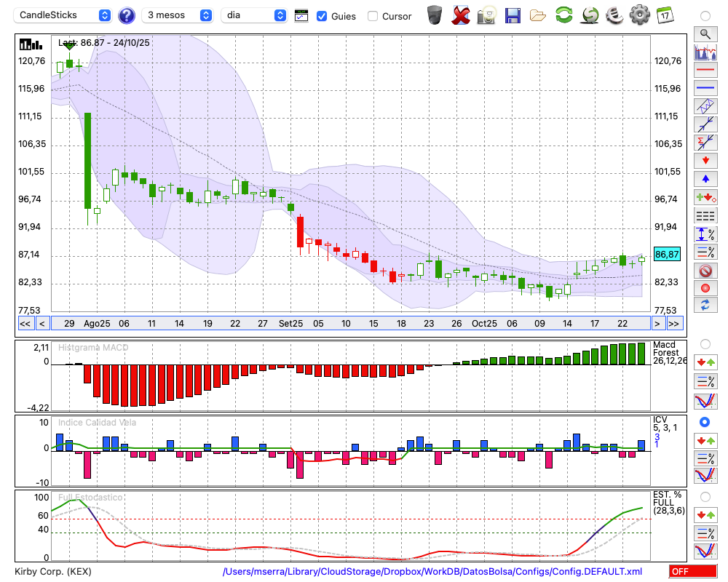Click the red OFF button
Screen dimensions: 728x582
pos(692,572)
